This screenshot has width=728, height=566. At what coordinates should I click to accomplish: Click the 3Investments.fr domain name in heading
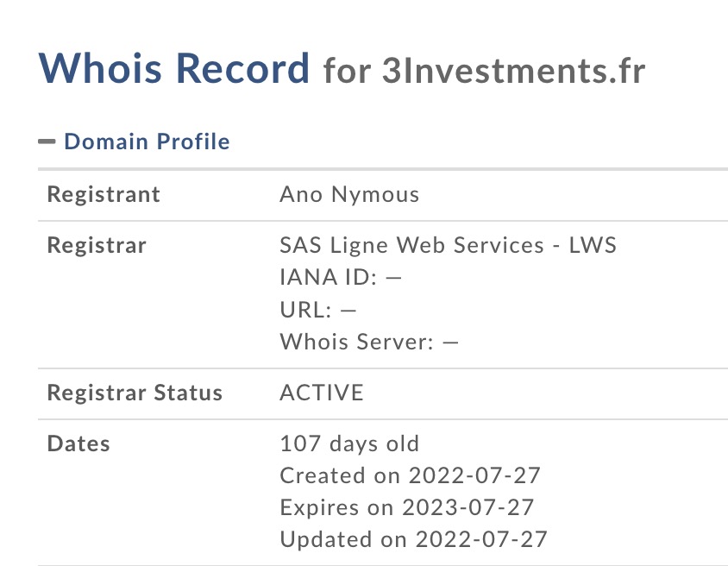(512, 71)
